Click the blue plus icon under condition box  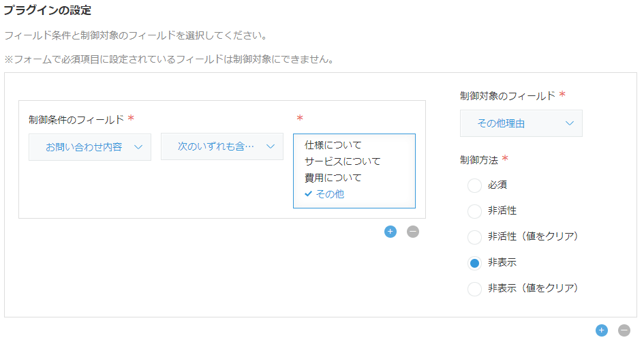[390, 232]
